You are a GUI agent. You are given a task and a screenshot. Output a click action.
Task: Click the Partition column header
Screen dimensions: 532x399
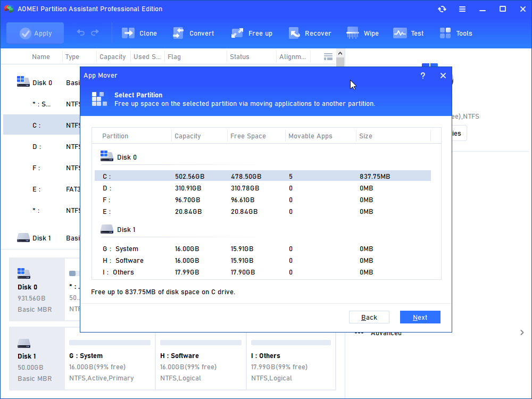point(115,136)
